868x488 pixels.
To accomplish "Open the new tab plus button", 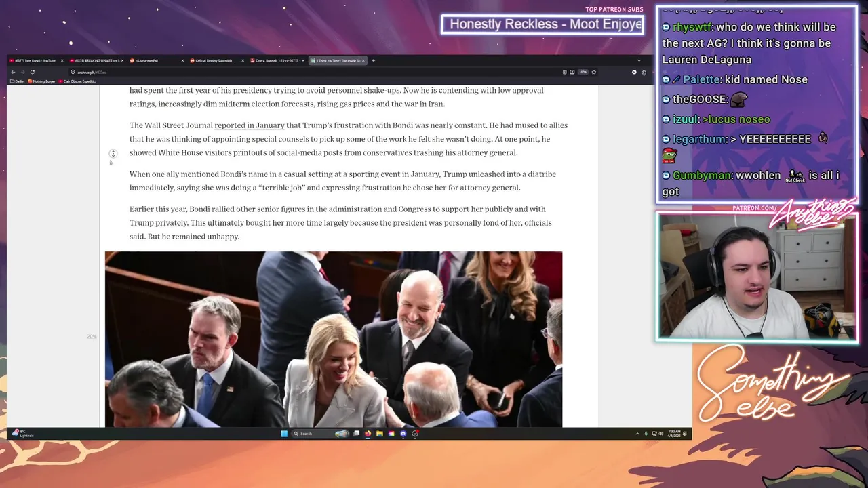I will pyautogui.click(x=373, y=60).
